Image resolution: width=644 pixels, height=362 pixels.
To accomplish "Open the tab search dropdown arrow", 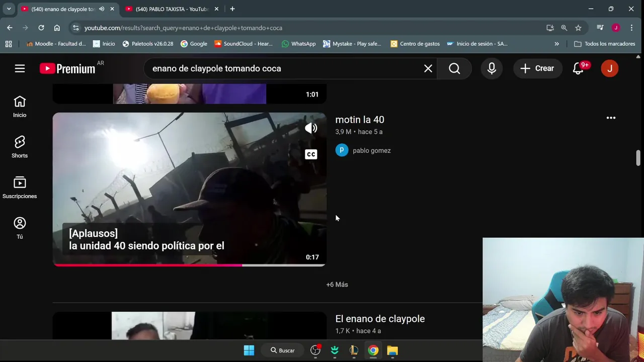I will [9, 9].
